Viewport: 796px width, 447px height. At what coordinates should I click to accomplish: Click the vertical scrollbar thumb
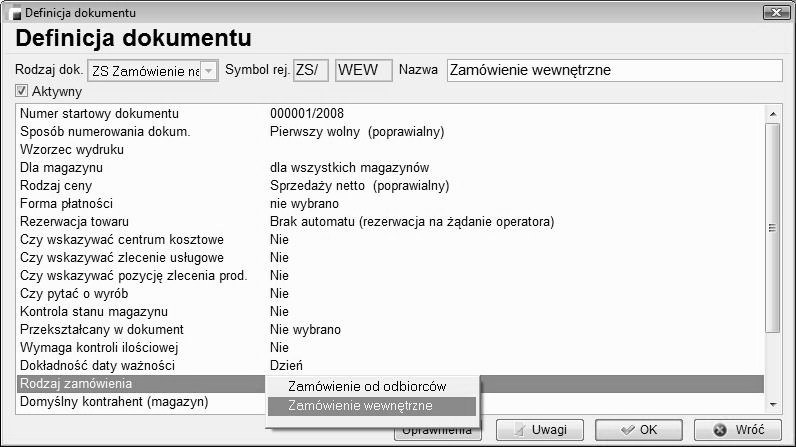773,228
